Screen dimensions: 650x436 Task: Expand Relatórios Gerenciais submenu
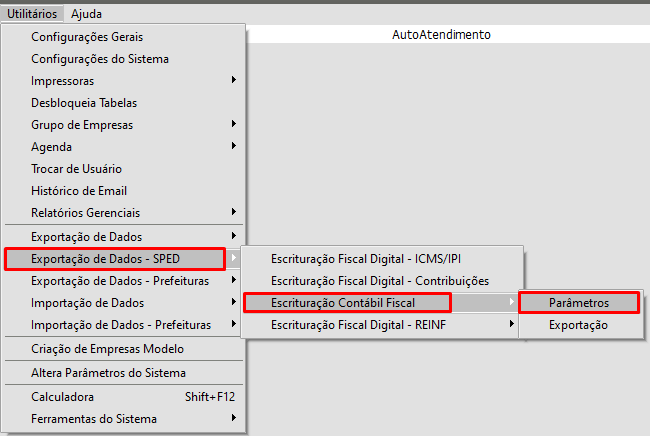(124, 213)
